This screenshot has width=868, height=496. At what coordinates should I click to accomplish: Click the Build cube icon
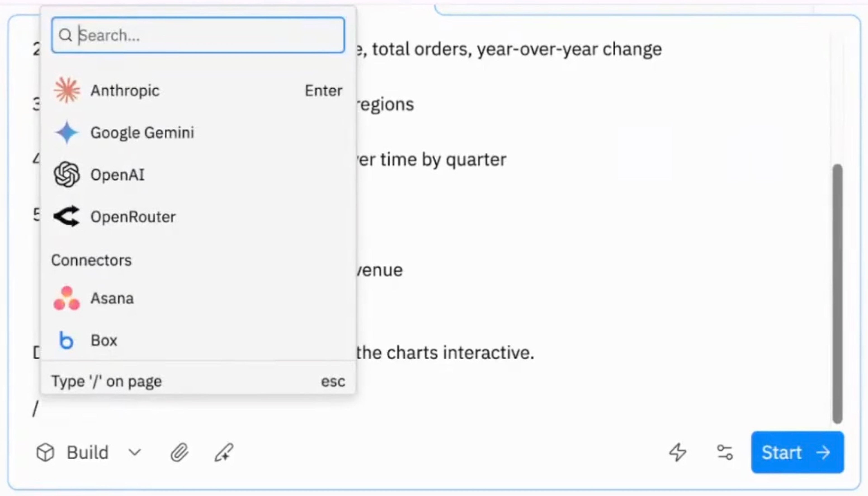[45, 452]
